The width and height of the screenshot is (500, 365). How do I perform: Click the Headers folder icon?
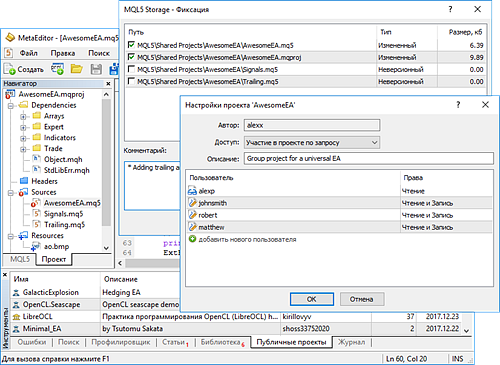click(x=24, y=181)
